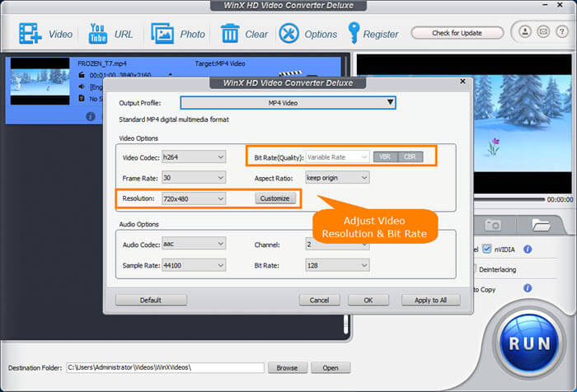Click the Customize resolution button
577x392 pixels.
(x=274, y=198)
